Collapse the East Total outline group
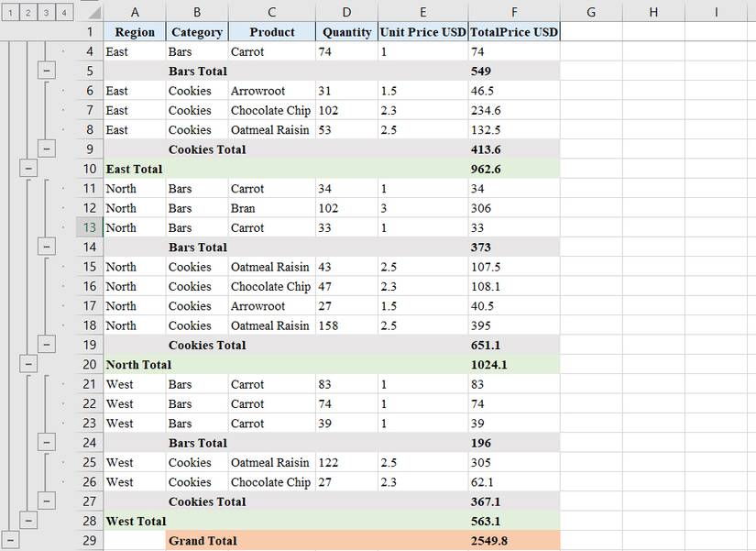This screenshot has width=756, height=551. [x=27, y=168]
